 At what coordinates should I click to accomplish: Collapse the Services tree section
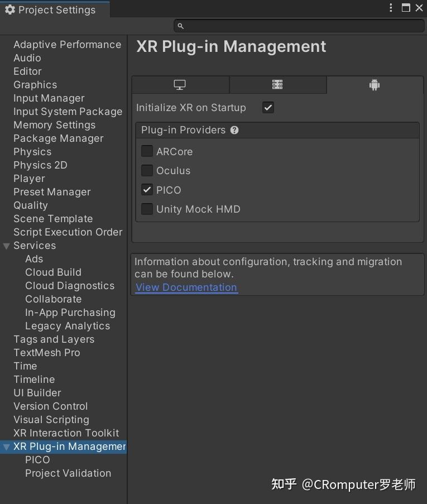pos(7,246)
